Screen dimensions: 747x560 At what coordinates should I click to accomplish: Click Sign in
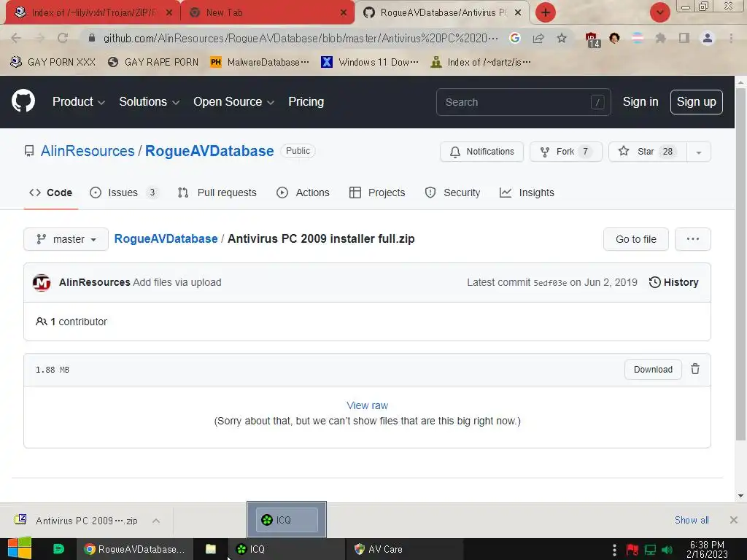[x=640, y=102]
